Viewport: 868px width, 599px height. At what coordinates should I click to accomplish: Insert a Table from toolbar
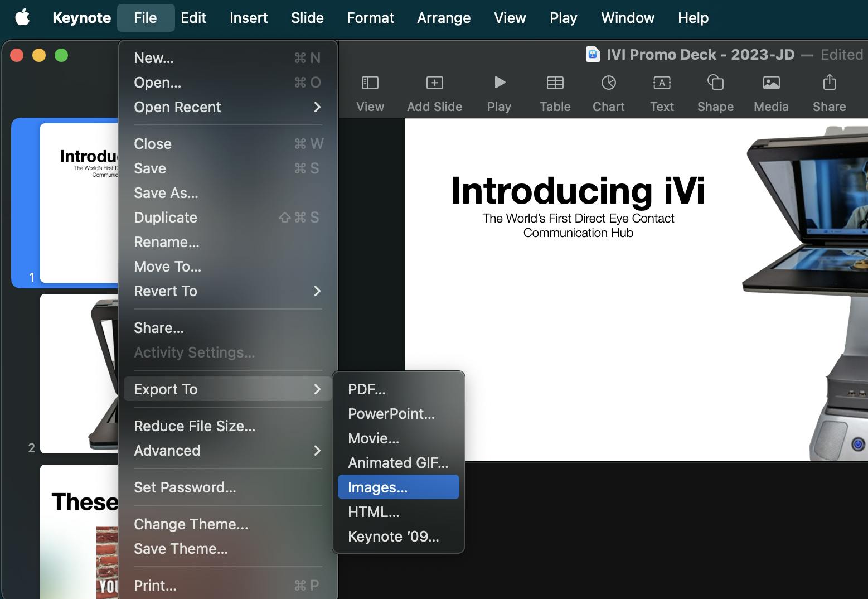pyautogui.click(x=555, y=94)
